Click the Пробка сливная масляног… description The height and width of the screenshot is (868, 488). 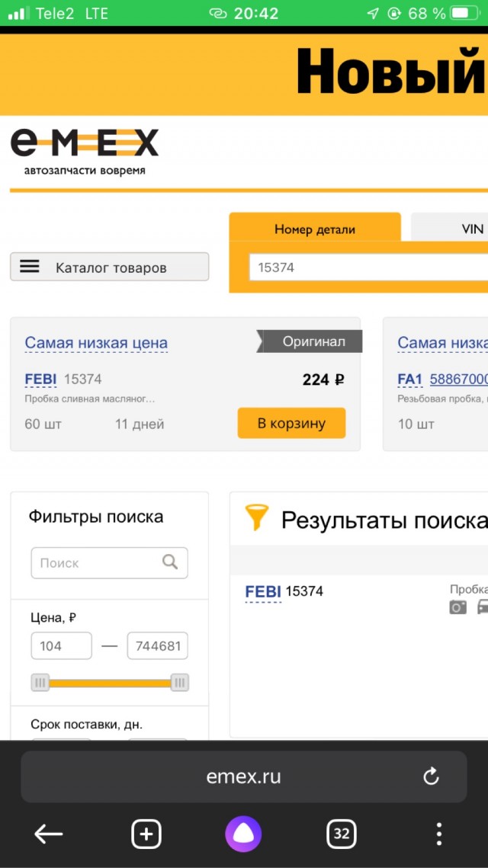pyautogui.click(x=90, y=399)
